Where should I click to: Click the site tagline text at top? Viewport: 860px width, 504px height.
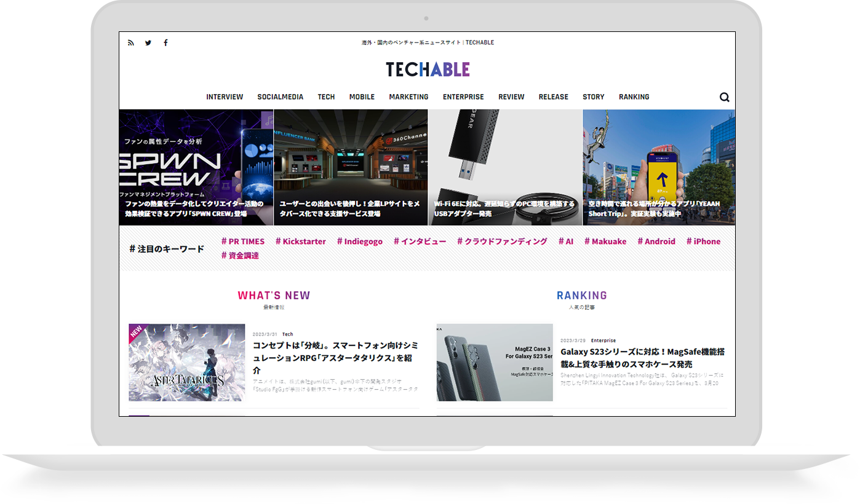click(x=428, y=43)
